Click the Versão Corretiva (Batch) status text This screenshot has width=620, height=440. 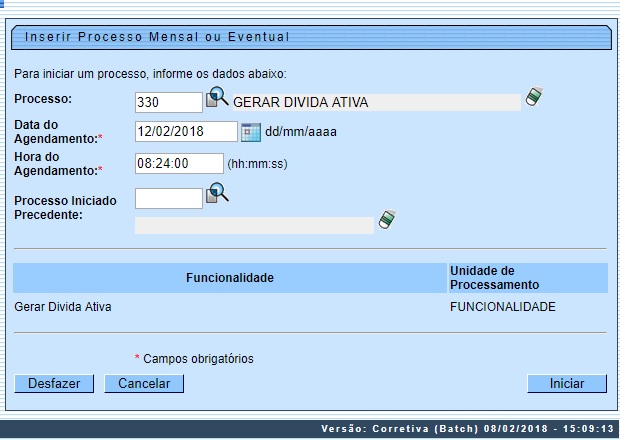pos(467,429)
